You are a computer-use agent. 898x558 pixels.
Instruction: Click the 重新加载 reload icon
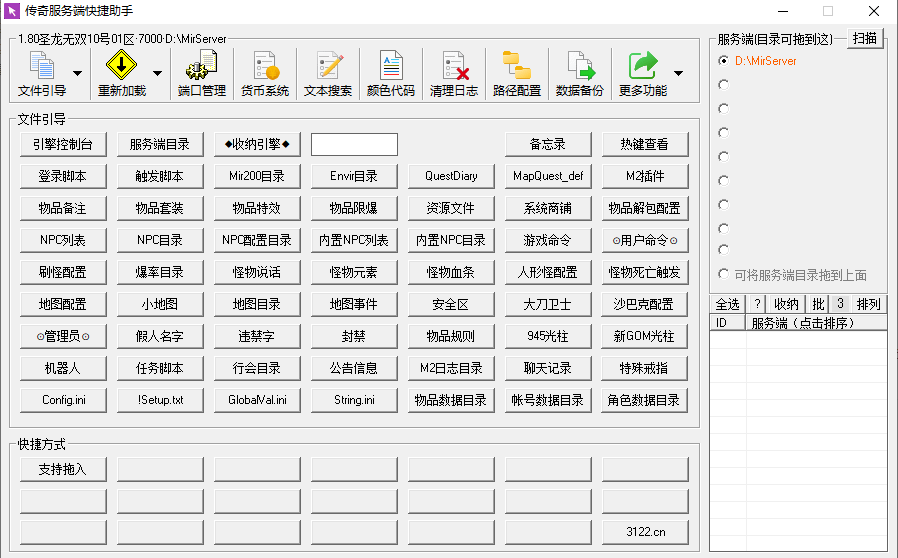pyautogui.click(x=121, y=73)
